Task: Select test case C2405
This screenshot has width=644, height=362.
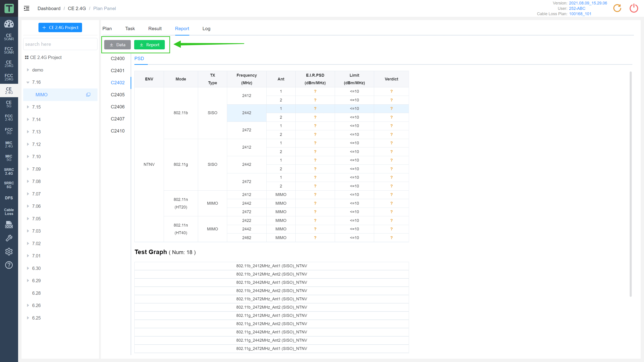Action: (x=117, y=95)
